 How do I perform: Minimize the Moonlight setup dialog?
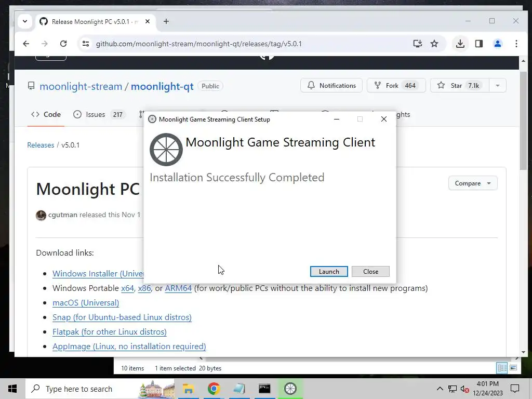point(337,119)
